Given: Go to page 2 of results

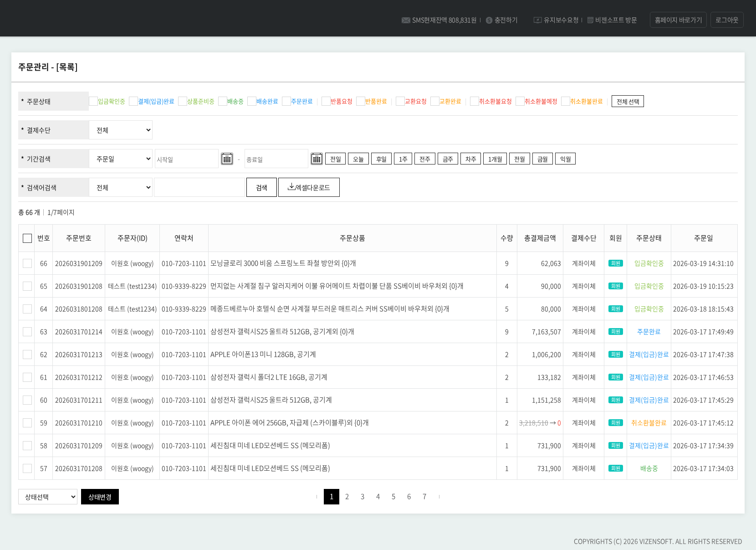Looking at the screenshot, I should pyautogui.click(x=347, y=497).
